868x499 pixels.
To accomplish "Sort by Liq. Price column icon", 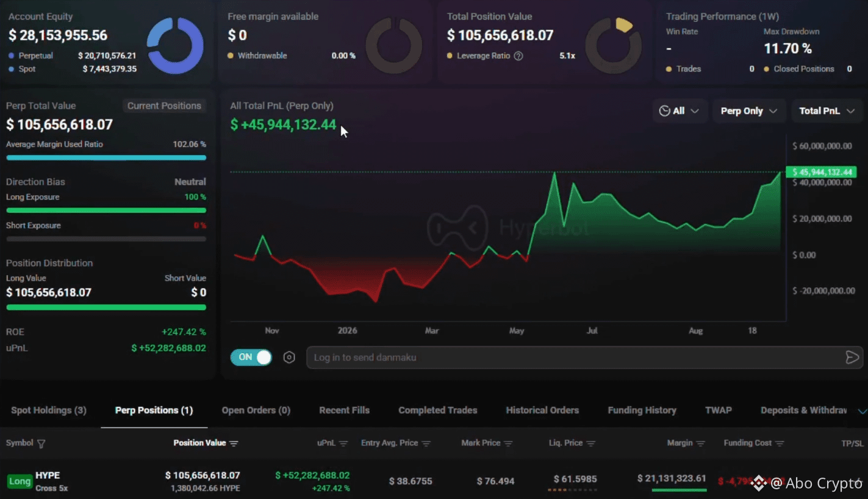I will tap(590, 443).
